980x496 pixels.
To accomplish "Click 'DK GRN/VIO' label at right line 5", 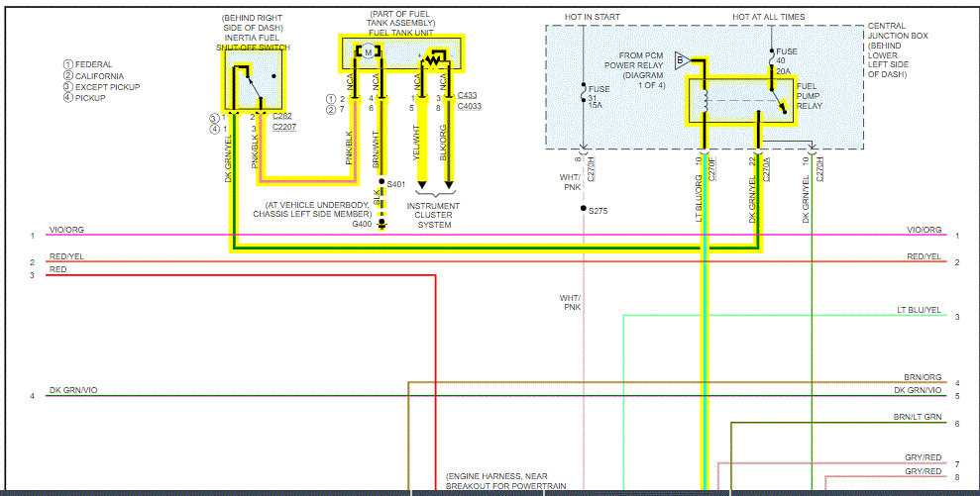I will (x=918, y=390).
